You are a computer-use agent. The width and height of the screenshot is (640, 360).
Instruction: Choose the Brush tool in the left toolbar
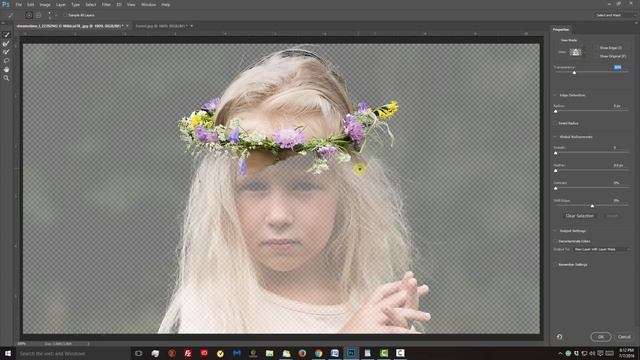tap(6, 52)
